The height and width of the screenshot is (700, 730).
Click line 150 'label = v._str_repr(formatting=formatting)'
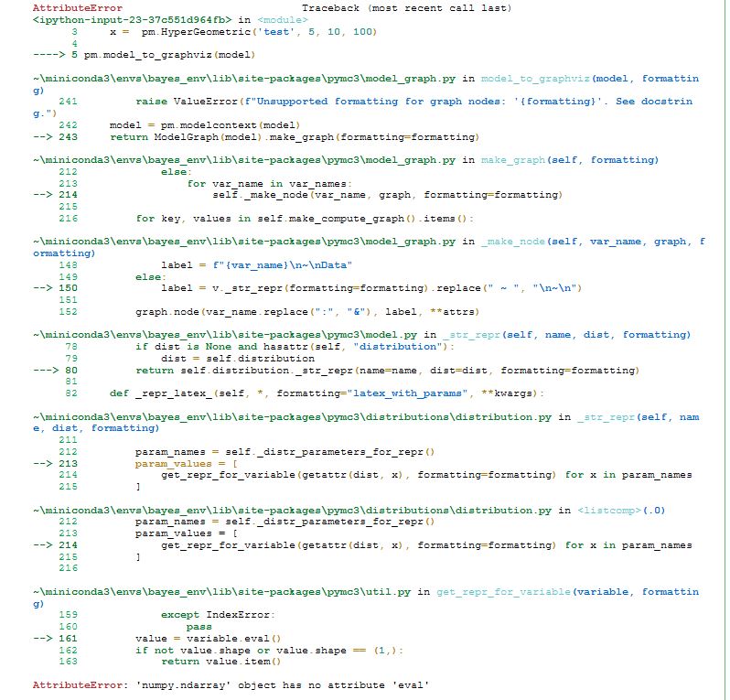(x=371, y=288)
